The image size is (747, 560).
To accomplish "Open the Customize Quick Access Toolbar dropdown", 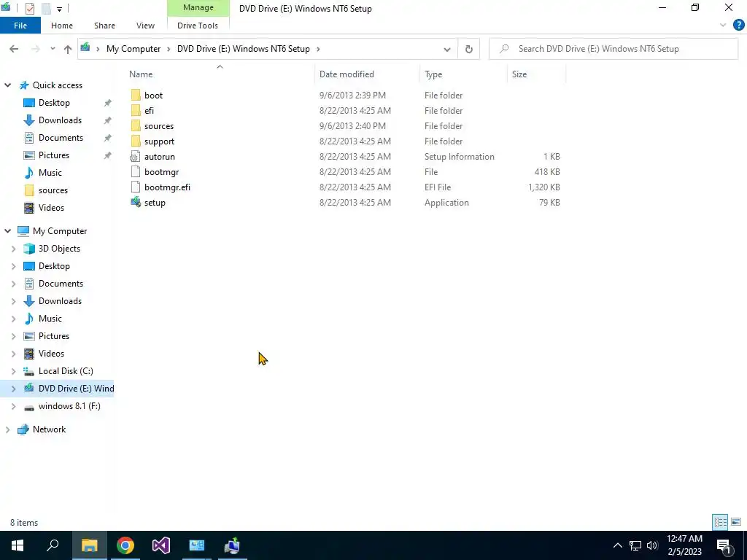I will [x=59, y=9].
